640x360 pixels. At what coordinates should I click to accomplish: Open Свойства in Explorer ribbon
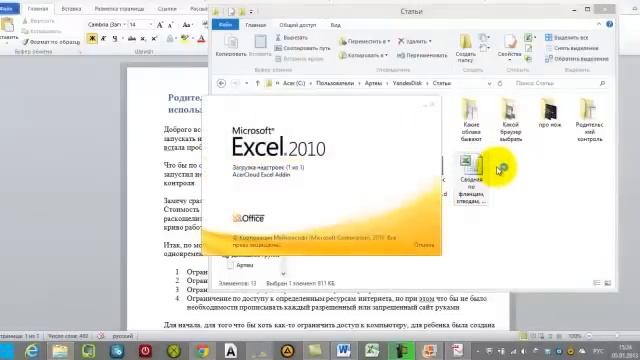coord(509,47)
